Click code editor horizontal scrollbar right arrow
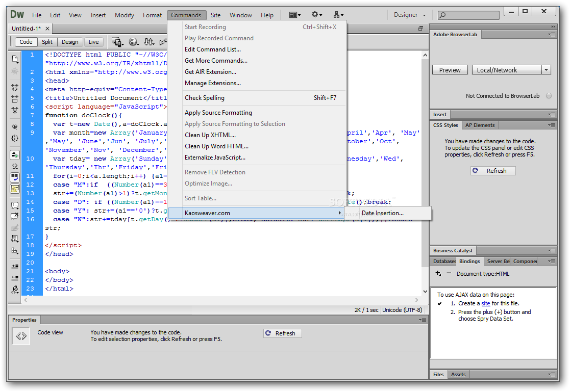Image resolution: width=570 pixels, height=392 pixels. pos(417,300)
